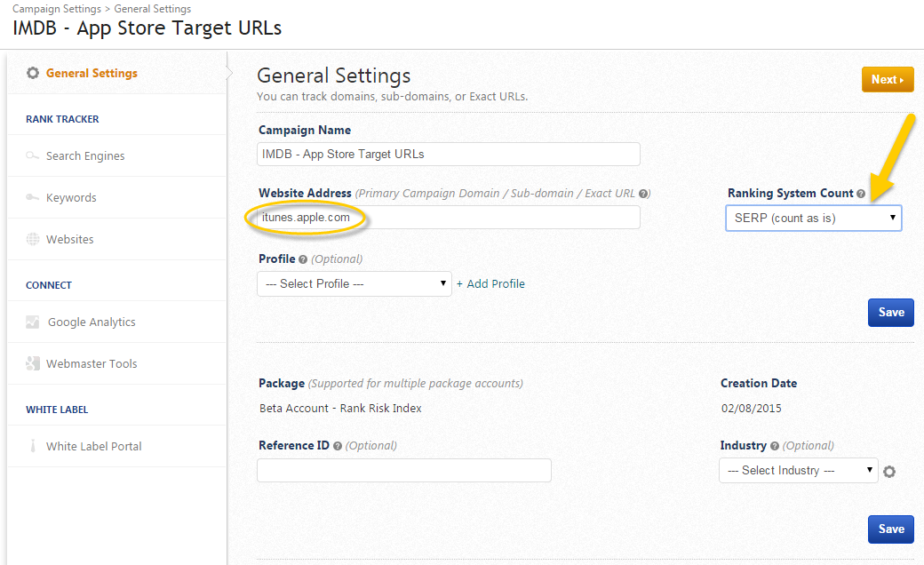924x565 pixels.
Task: Click the Webmaster Tools puzzle icon
Action: click(33, 363)
